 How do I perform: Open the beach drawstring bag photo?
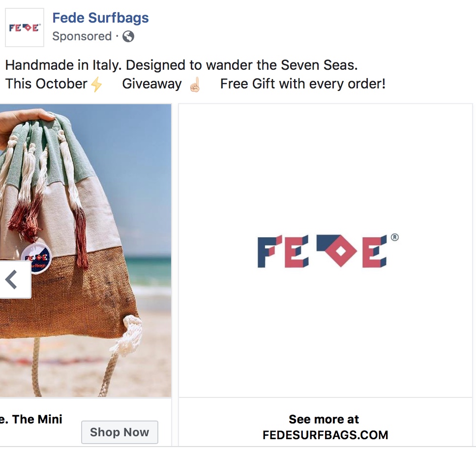pos(86,250)
